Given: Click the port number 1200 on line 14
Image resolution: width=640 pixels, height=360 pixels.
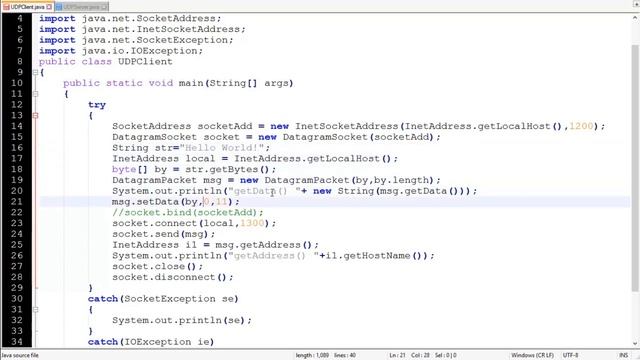Looking at the screenshot, I should pyautogui.click(x=581, y=126).
